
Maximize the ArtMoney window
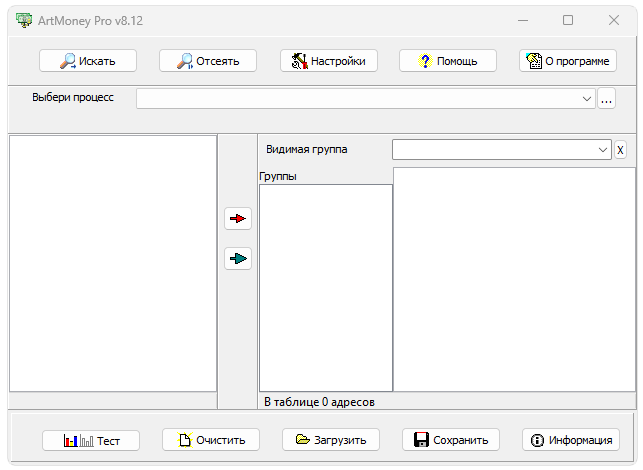pos(568,20)
